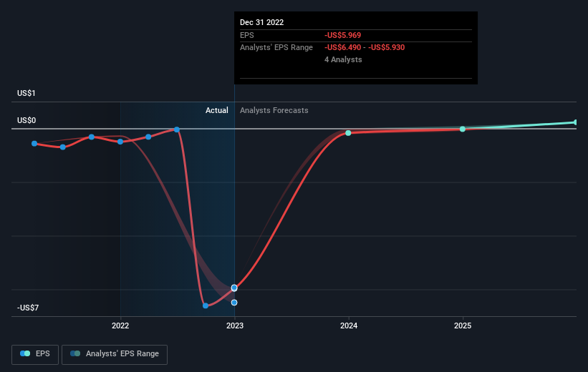
Task: Click the -US$5.930 range high value
Action: [x=387, y=48]
